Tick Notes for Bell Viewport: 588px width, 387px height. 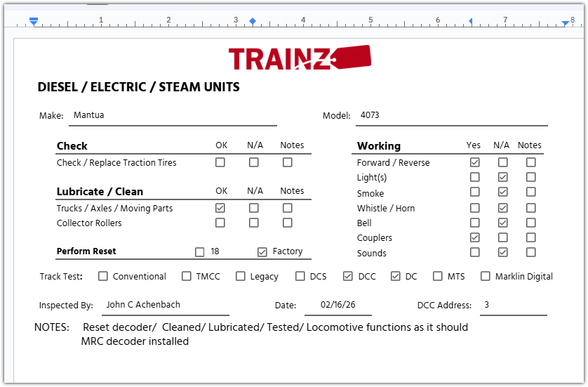click(531, 223)
